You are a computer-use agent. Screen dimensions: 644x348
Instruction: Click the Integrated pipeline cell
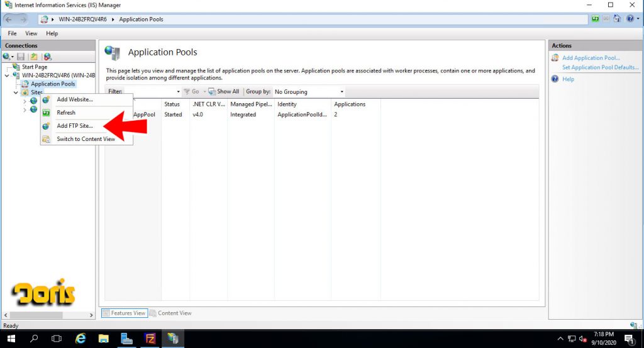point(243,115)
